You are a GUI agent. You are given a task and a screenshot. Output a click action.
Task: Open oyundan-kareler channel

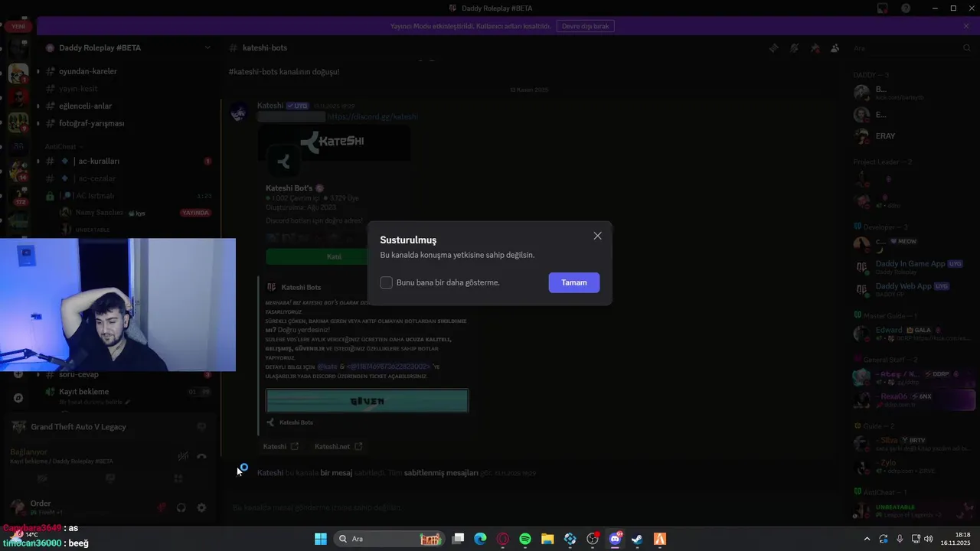pos(127,71)
